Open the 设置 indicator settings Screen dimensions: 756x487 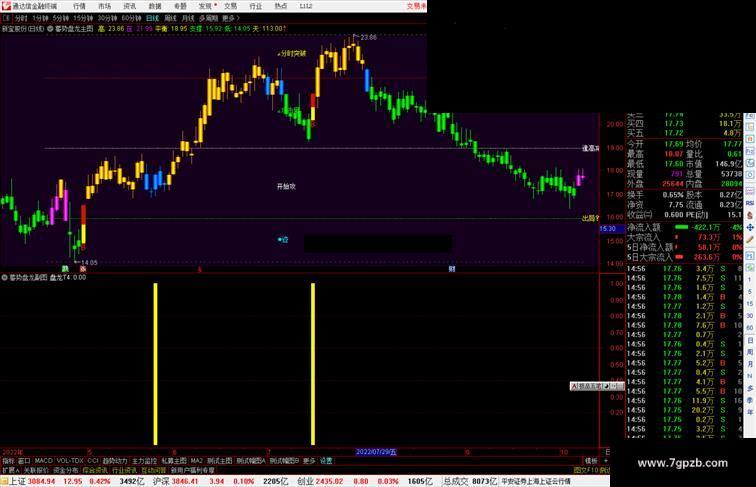[326, 461]
